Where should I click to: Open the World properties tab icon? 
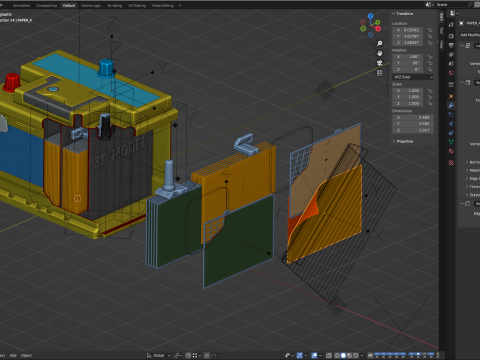451,73
